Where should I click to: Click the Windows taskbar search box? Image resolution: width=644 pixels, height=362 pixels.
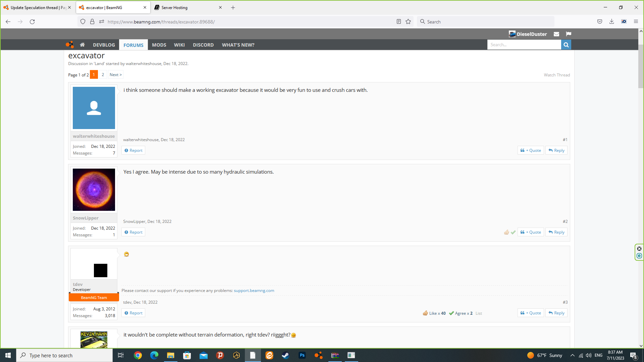[x=64, y=355]
